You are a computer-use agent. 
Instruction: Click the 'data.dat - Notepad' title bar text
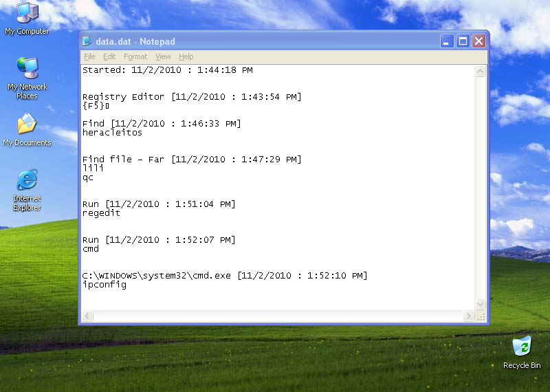135,41
